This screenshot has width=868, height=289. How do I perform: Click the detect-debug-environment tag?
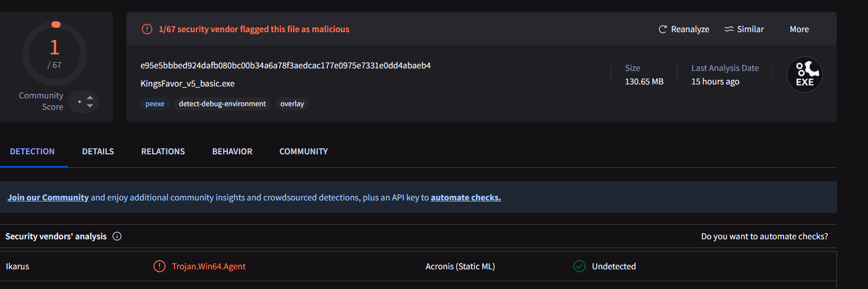(222, 104)
